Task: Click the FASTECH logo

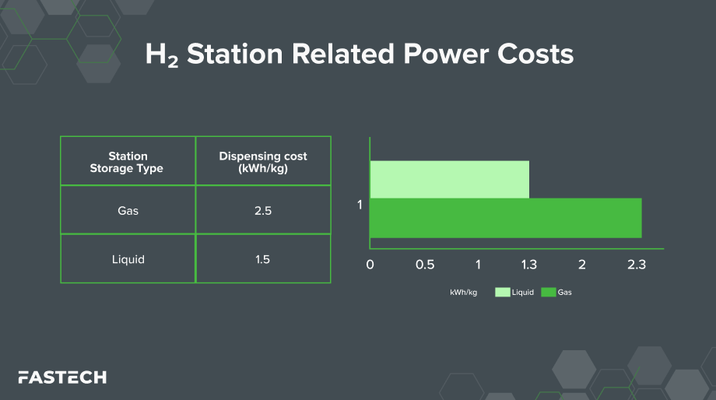Action: 63,377
